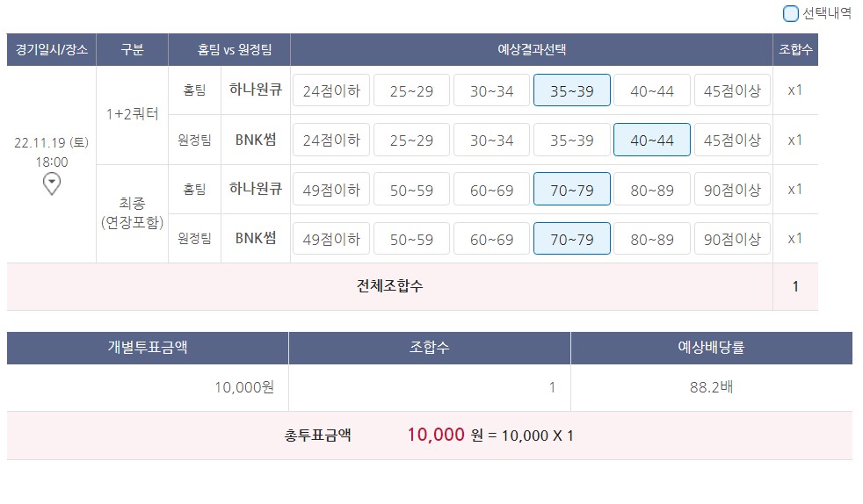
Task: Pick 하나원큐 최종 49점이하 option
Action: click(x=331, y=189)
